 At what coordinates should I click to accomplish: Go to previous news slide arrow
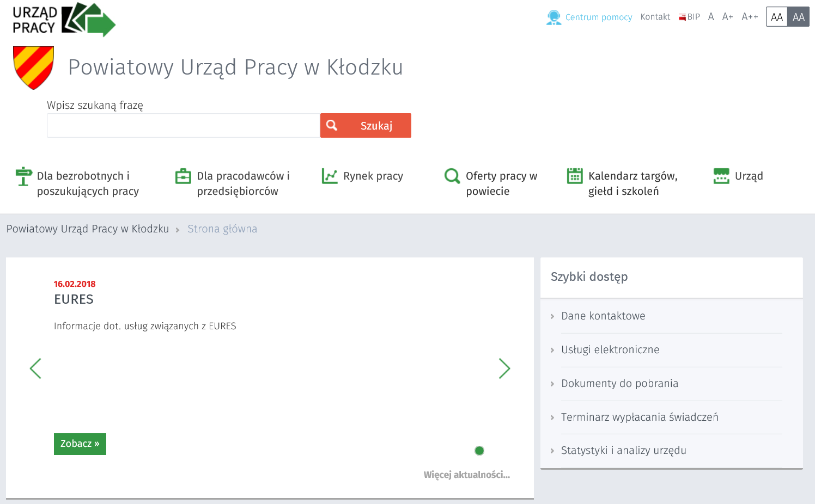pos(35,368)
